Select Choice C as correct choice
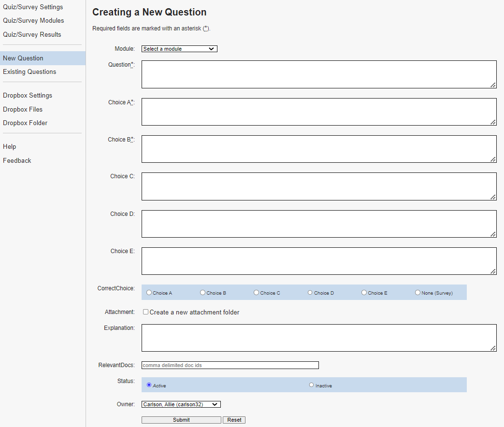 pyautogui.click(x=256, y=292)
